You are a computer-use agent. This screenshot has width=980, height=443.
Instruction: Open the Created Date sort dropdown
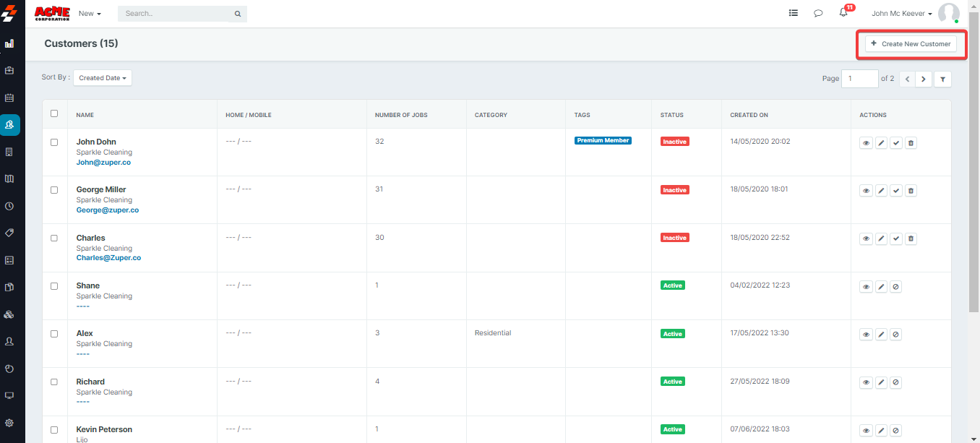(x=103, y=78)
